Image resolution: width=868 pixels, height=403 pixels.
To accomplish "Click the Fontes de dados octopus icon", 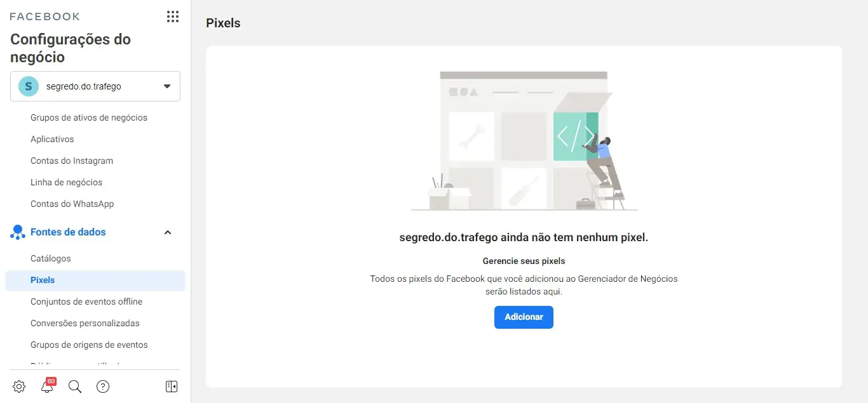I will [17, 232].
